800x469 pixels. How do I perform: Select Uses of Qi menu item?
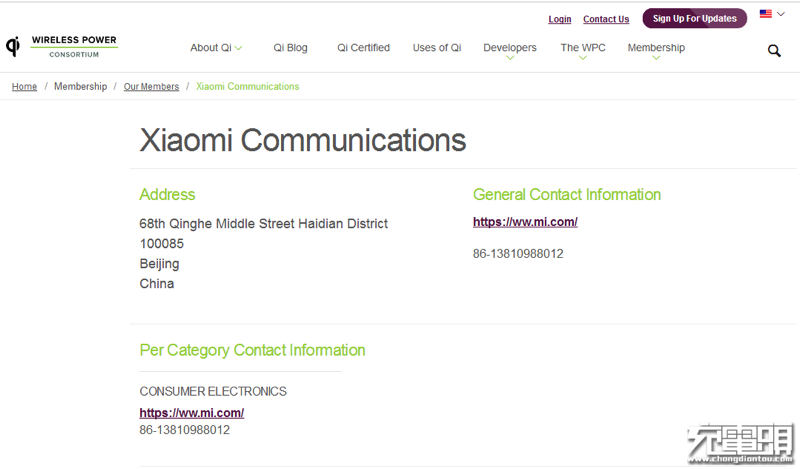(x=437, y=47)
